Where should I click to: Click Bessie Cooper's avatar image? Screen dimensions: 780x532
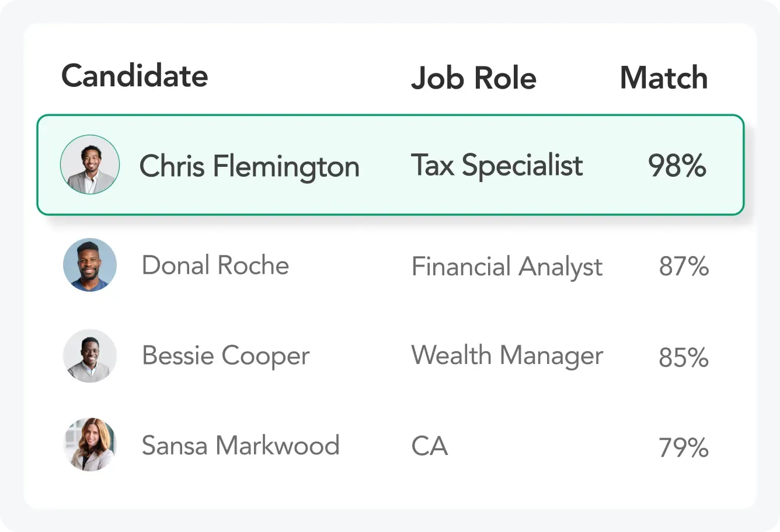pos(89,355)
